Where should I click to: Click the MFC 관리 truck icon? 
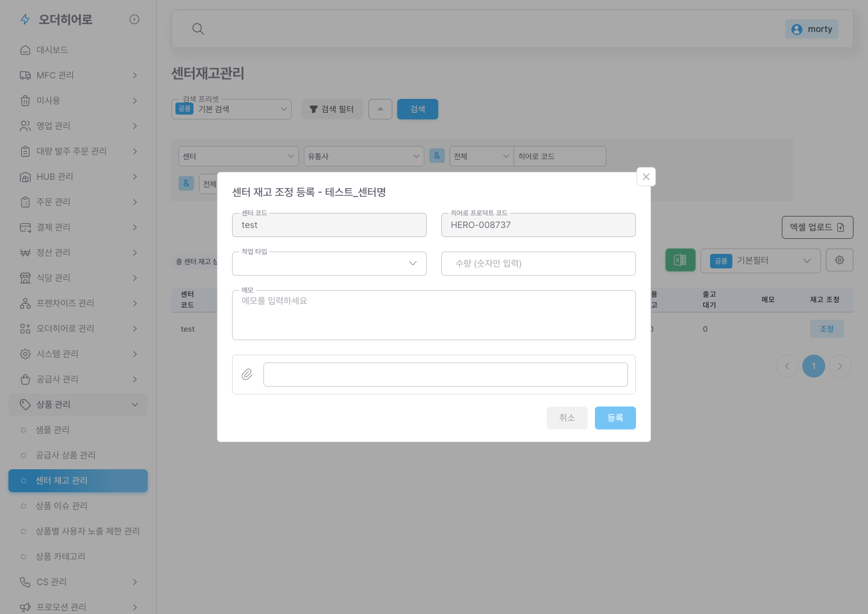tap(25, 75)
